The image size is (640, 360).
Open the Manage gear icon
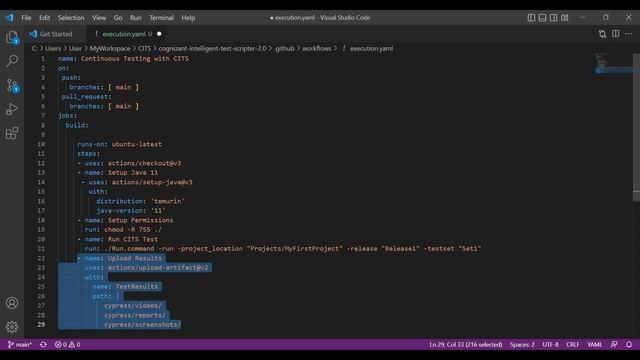pyautogui.click(x=12, y=327)
